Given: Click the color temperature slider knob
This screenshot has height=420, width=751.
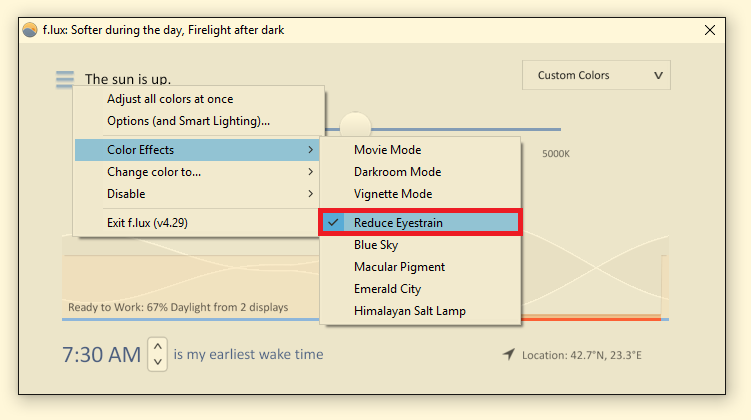Looking at the screenshot, I should [355, 125].
